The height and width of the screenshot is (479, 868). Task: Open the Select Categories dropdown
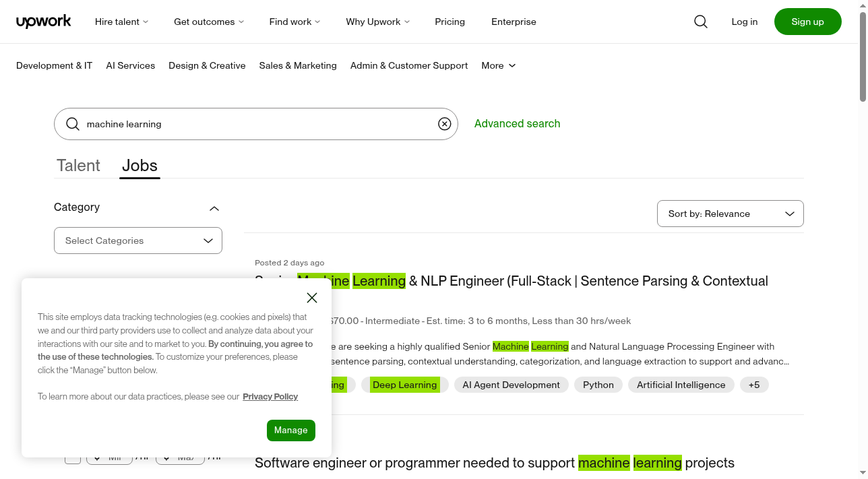(138, 241)
